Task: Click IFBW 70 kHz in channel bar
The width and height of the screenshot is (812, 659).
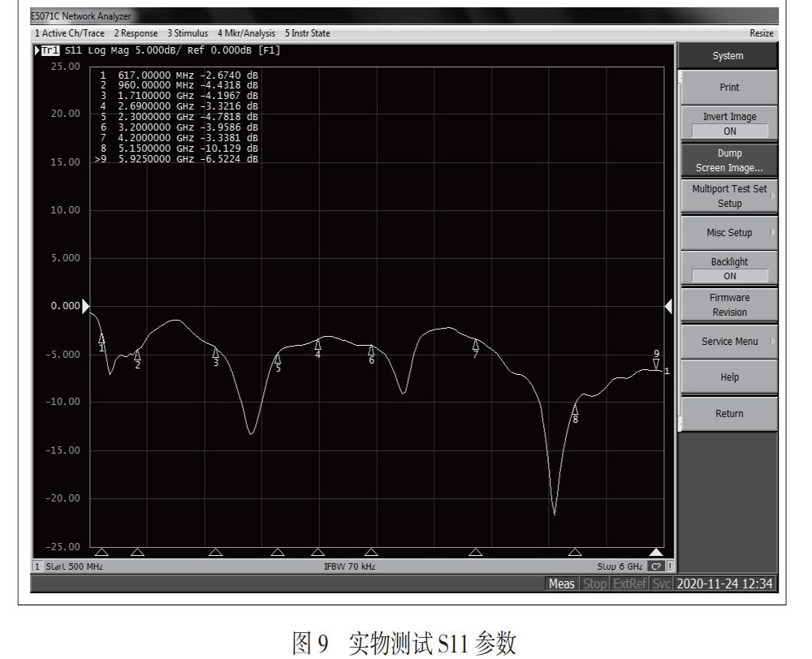Action: [x=349, y=566]
